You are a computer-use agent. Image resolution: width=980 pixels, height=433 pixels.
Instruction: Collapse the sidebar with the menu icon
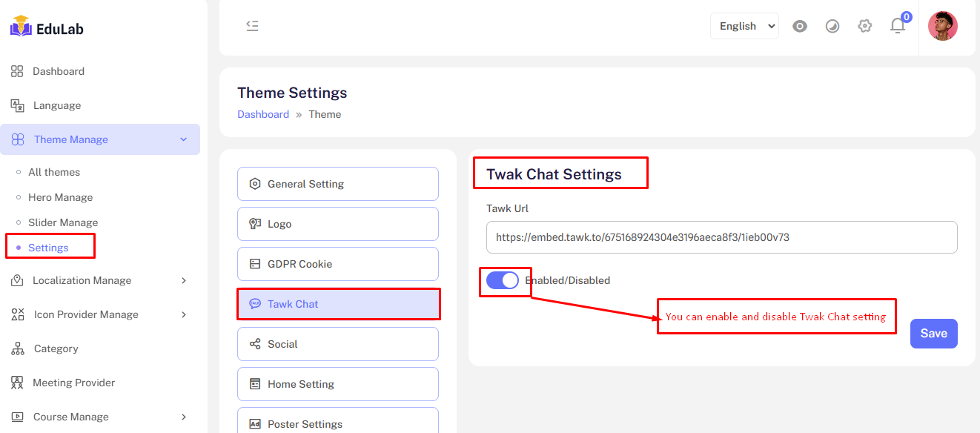pyautogui.click(x=252, y=26)
